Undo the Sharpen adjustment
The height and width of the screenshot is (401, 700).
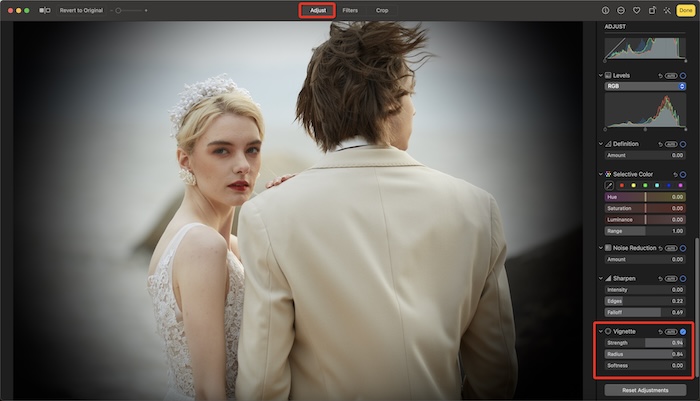coord(660,279)
